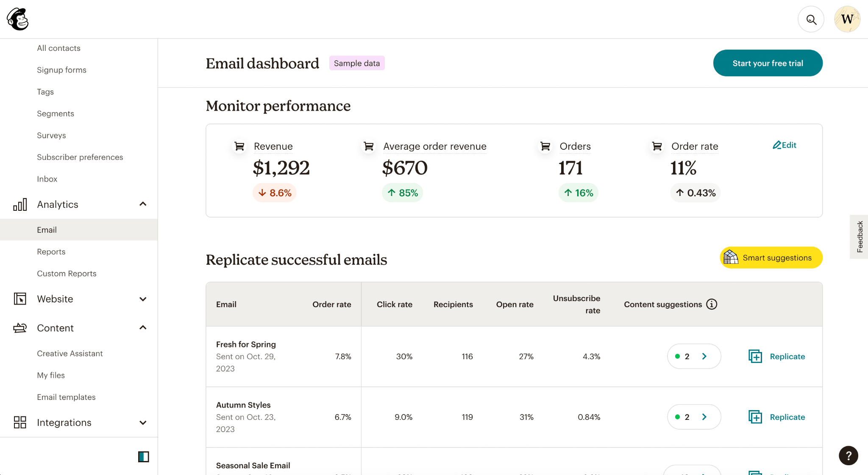
Task: Click the Integrations grid icon
Action: click(x=20, y=422)
